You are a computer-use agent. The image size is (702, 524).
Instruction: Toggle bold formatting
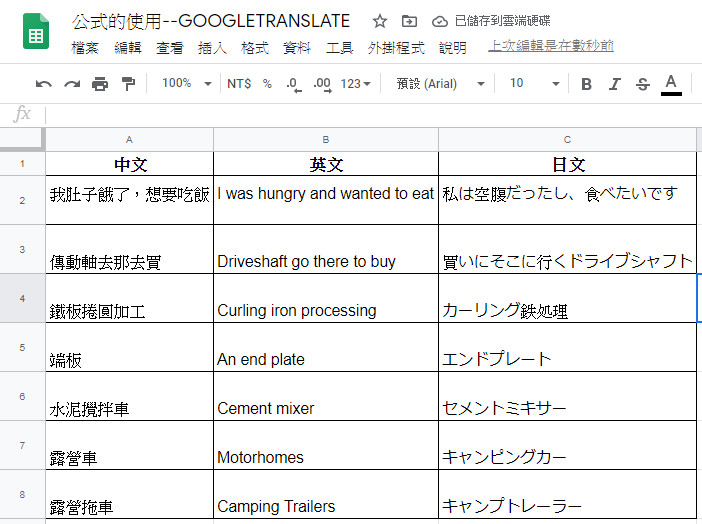(x=586, y=84)
